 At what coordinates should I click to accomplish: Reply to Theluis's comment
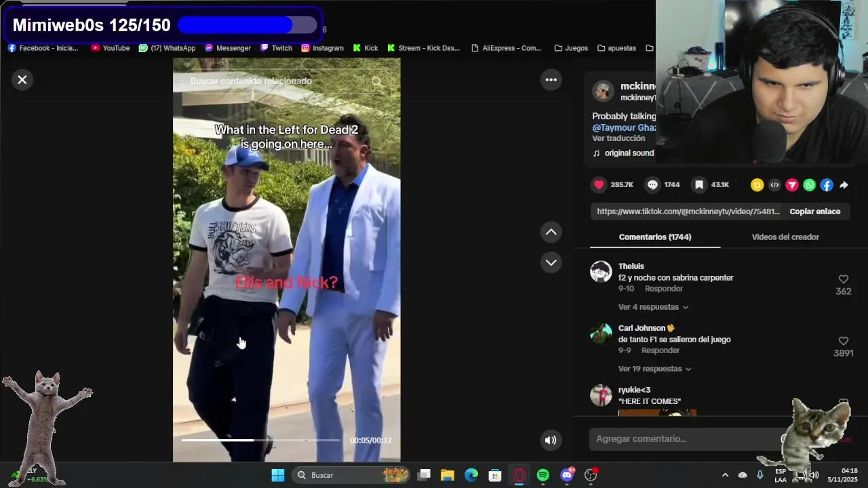[664, 289]
